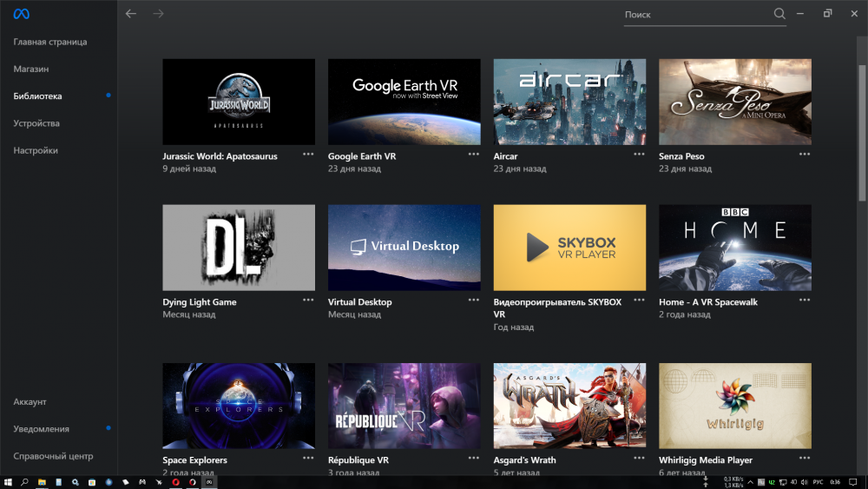This screenshot has width=868, height=489.
Task: Open Asgard's Wrath cover image
Action: [x=569, y=406]
